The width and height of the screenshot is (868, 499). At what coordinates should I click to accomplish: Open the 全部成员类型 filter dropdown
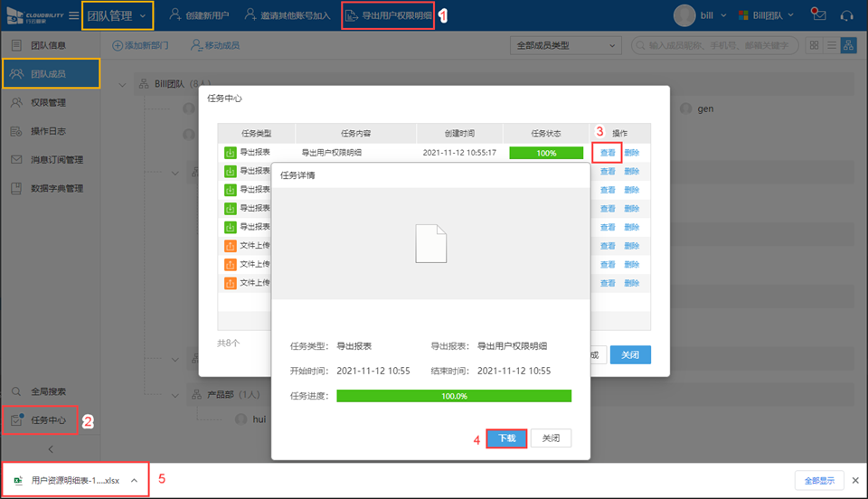click(565, 45)
